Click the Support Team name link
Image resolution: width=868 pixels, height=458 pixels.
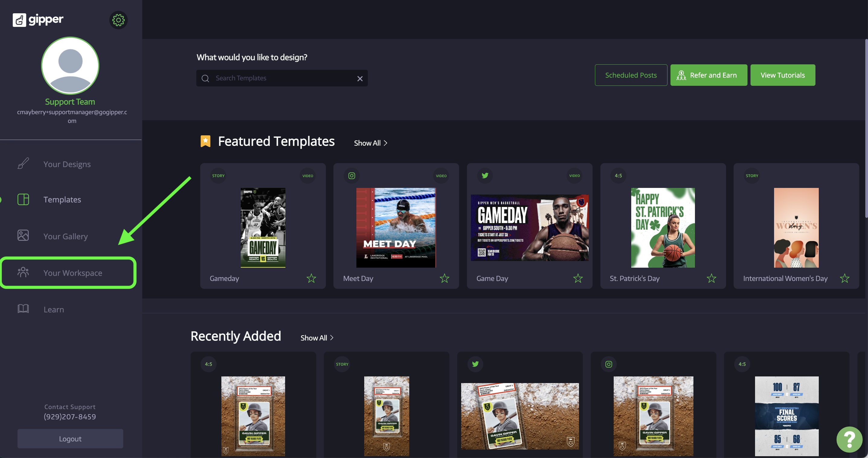70,102
